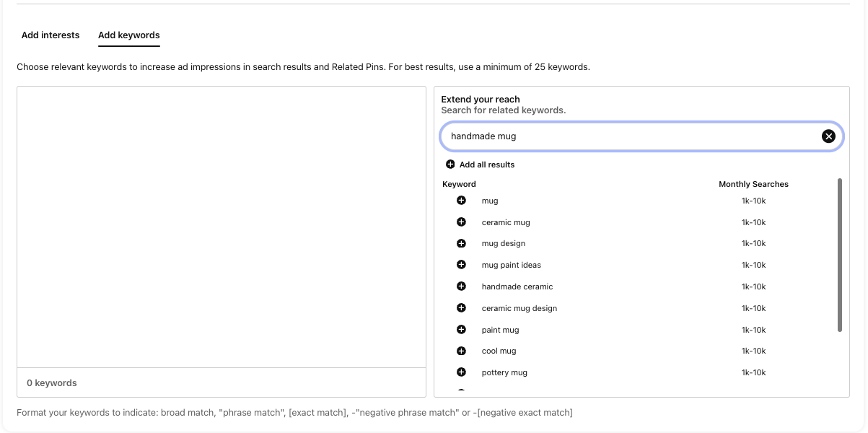The image size is (868, 433).
Task: Add 'handmade ceramic' keyword plus icon
Action: pos(462,287)
